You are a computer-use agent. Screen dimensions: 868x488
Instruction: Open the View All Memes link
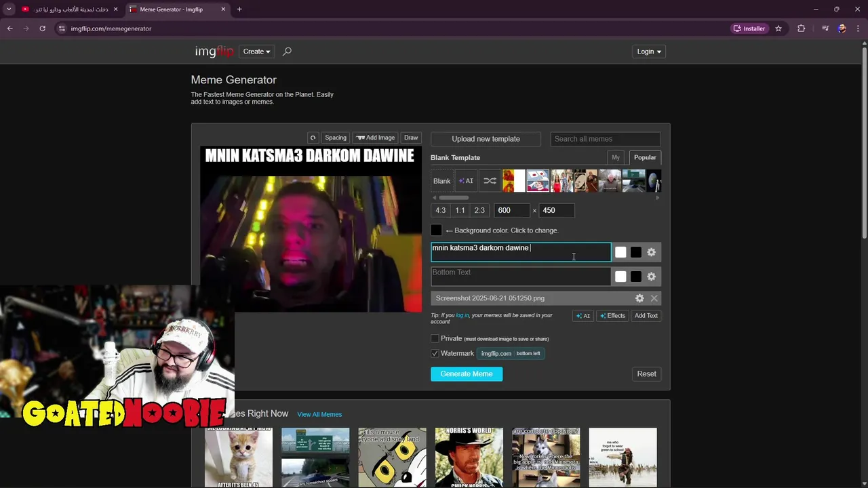coord(319,414)
